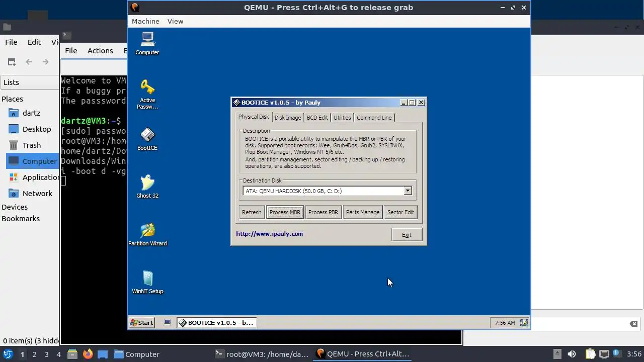This screenshot has height=362, width=644.
Task: Click the volume icon in system tray
Action: tap(572, 354)
